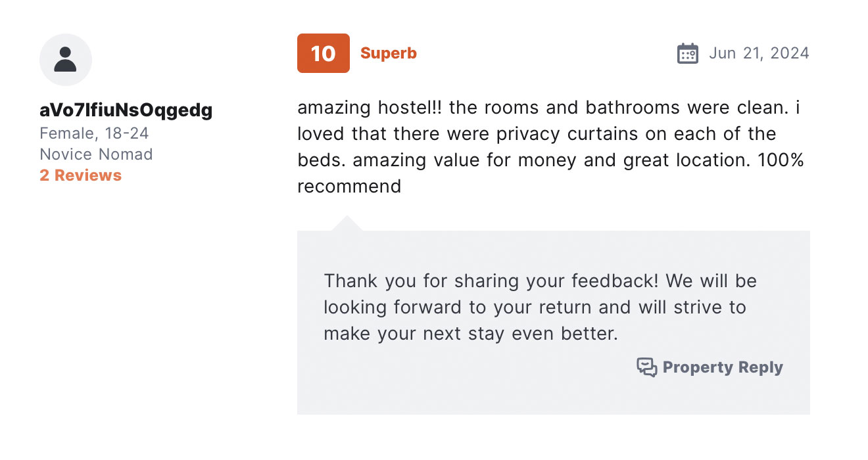Image resolution: width=868 pixels, height=460 pixels.
Task: Click the orange 10 rating badge
Action: [x=324, y=53]
